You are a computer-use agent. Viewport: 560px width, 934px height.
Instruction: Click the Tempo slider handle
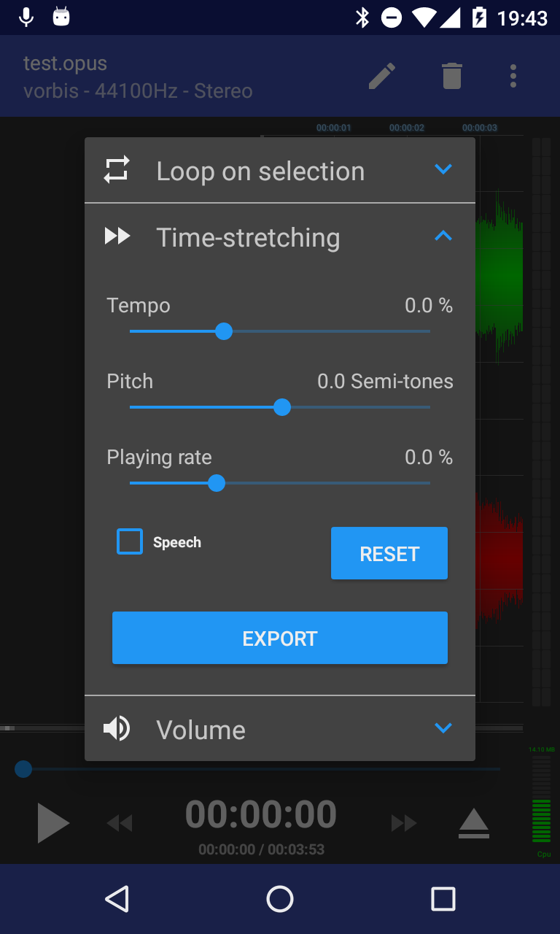[x=224, y=331]
